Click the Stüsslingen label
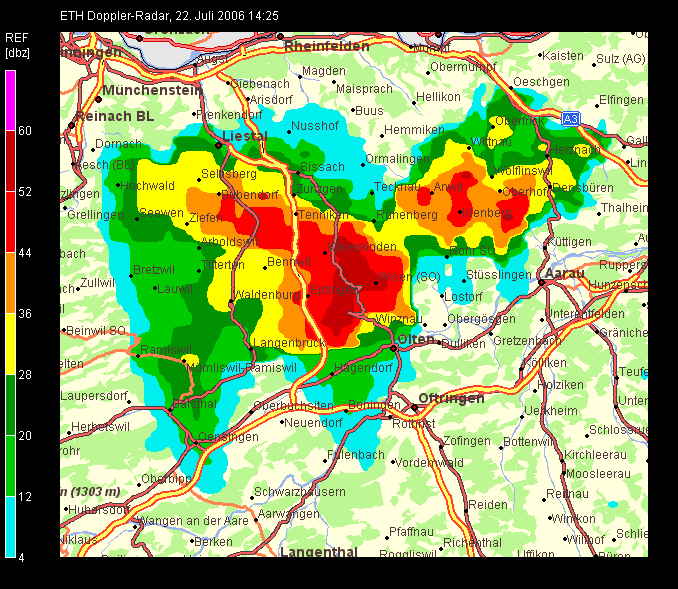678x589 pixels. pyautogui.click(x=499, y=275)
